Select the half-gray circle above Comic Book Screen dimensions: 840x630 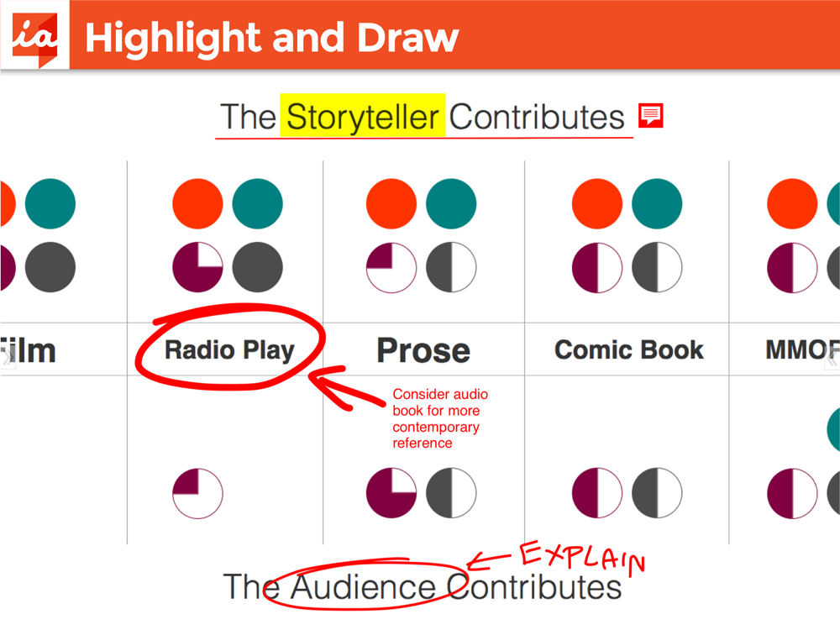tap(657, 267)
